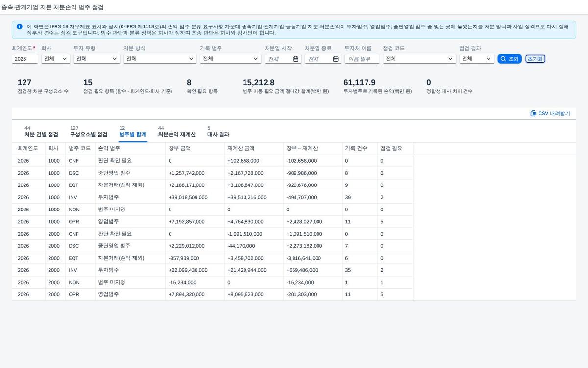Viewport: 588px width, 368px height.
Task: Open the 대사 결과 tab
Action: click(x=218, y=131)
